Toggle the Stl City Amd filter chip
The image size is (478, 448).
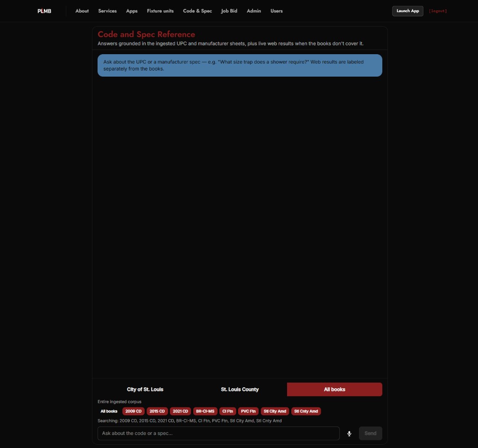(274, 411)
